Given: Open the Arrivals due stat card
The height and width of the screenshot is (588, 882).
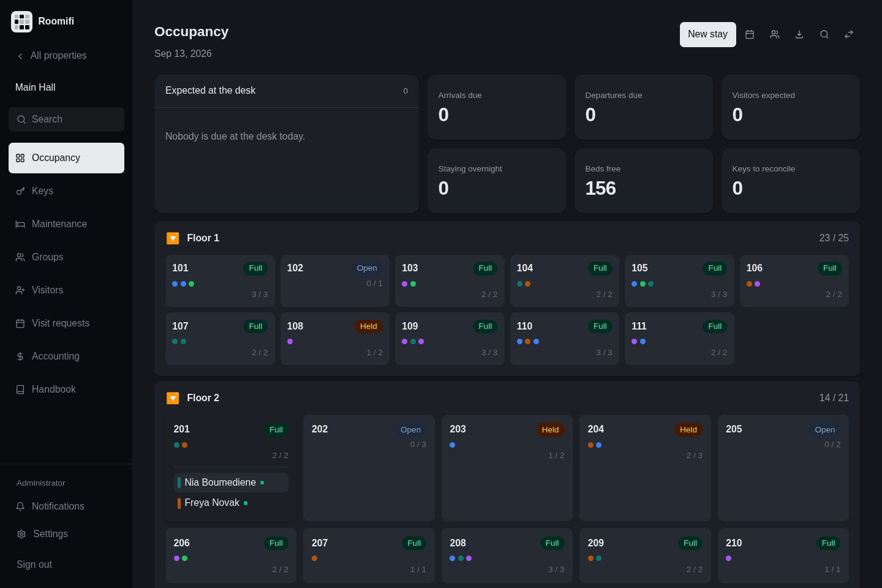Looking at the screenshot, I should pyautogui.click(x=497, y=107).
